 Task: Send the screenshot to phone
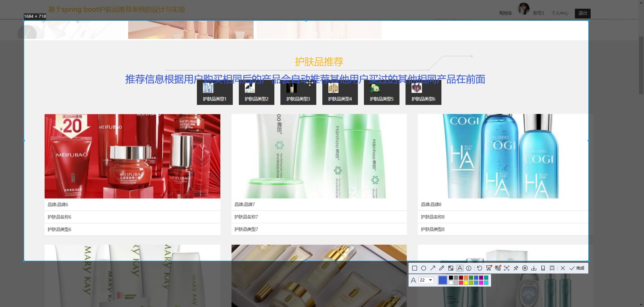tap(543, 268)
